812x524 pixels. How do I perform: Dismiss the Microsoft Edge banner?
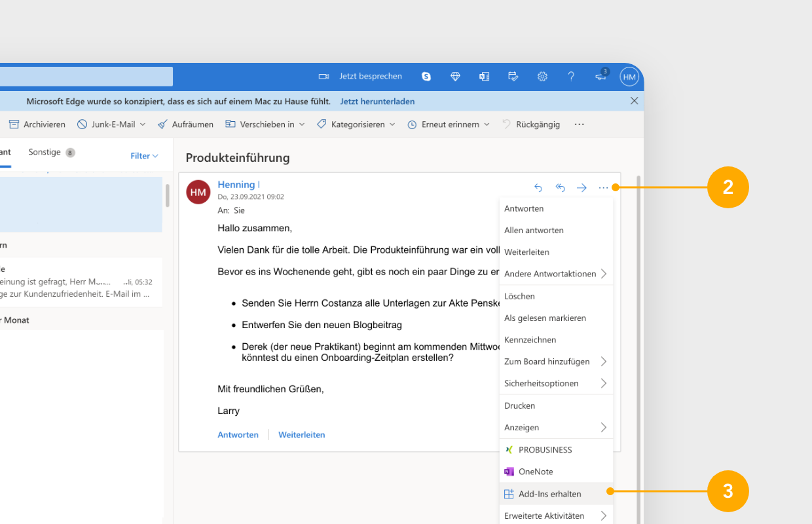click(x=634, y=101)
